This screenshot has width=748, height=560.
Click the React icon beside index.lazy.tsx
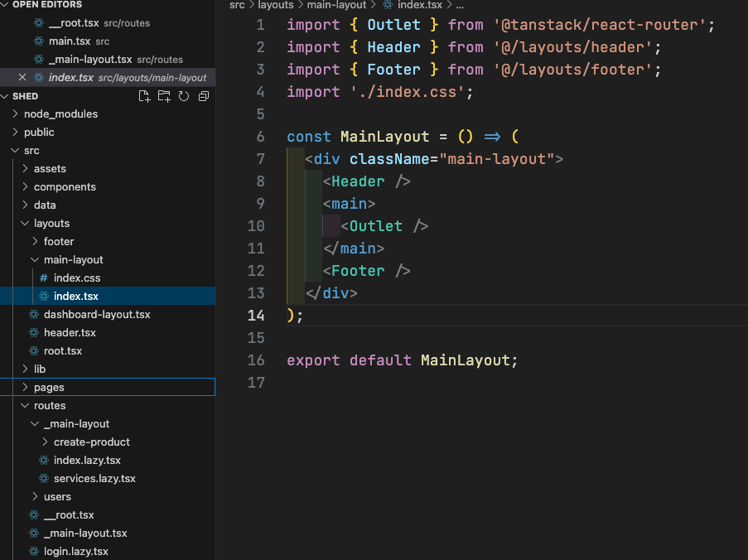[x=44, y=460]
